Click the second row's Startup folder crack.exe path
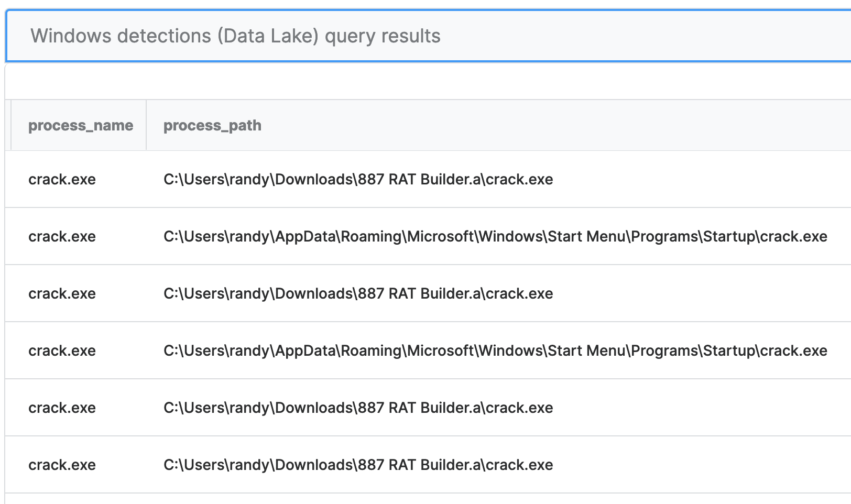Screen dimensions: 851x504 tap(495, 236)
